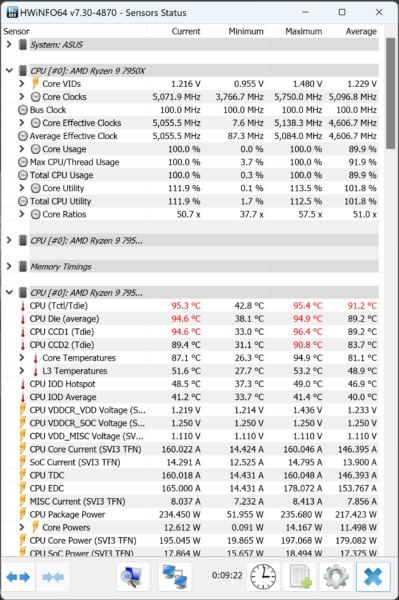The width and height of the screenshot is (399, 600).
Task: Select the CPU Package Power row
Action: tap(190, 514)
